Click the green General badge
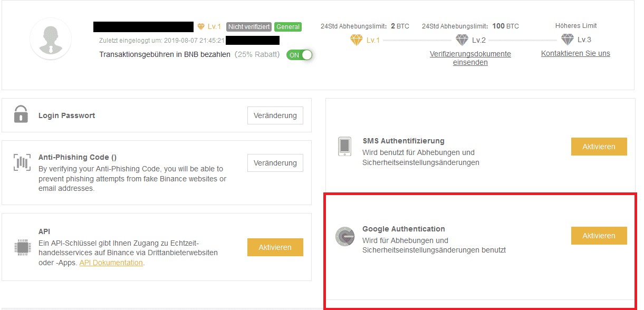 [287, 27]
